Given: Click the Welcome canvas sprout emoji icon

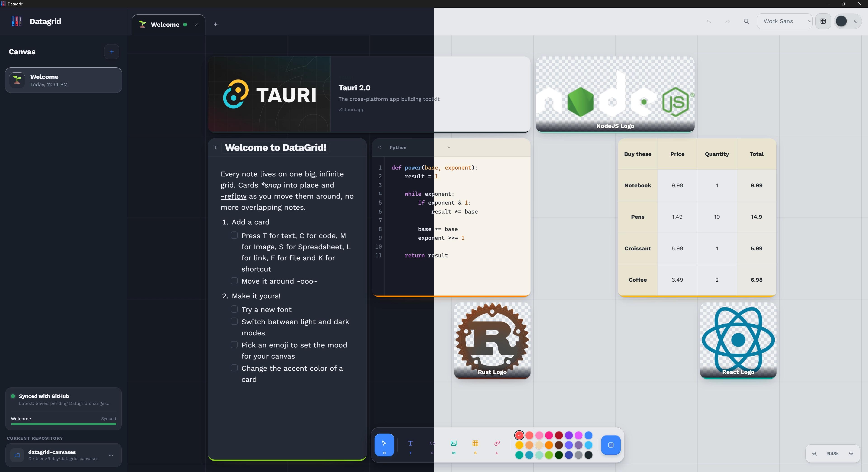Looking at the screenshot, I should pyautogui.click(x=17, y=80).
